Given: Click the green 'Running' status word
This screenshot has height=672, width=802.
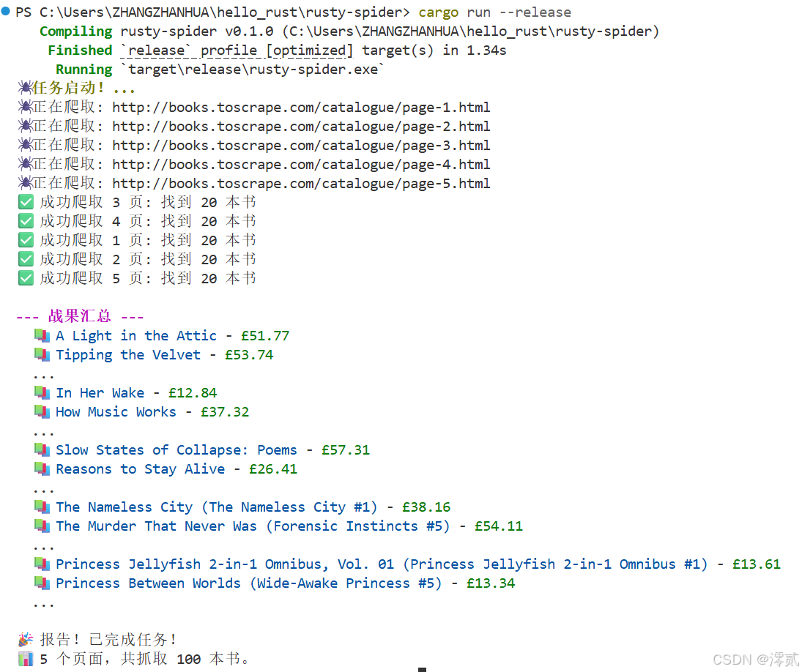Looking at the screenshot, I should [x=84, y=69].
